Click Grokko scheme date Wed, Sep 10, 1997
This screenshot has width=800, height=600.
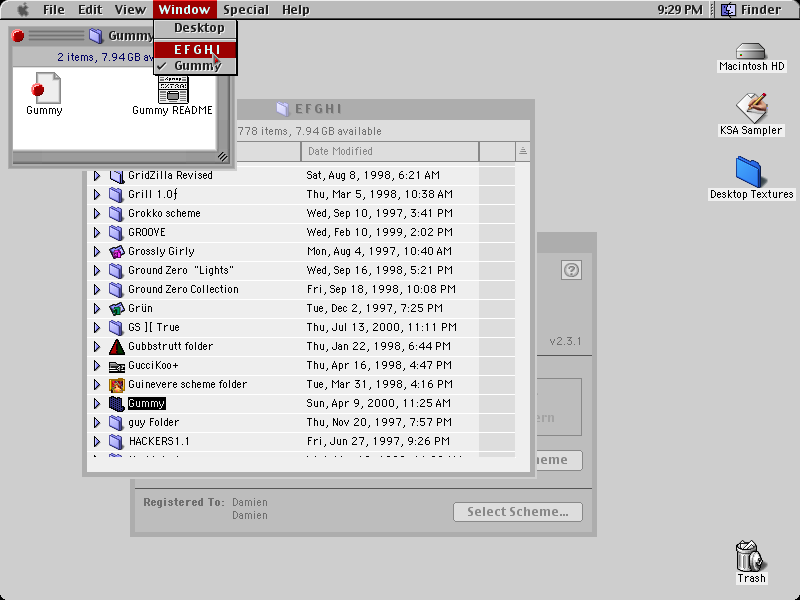(x=380, y=213)
